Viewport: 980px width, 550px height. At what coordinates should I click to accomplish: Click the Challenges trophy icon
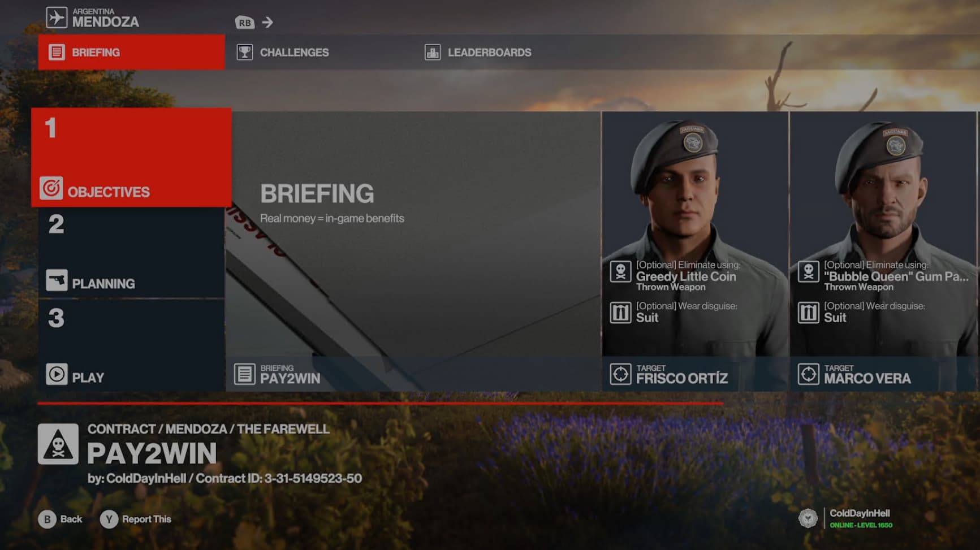(x=245, y=53)
